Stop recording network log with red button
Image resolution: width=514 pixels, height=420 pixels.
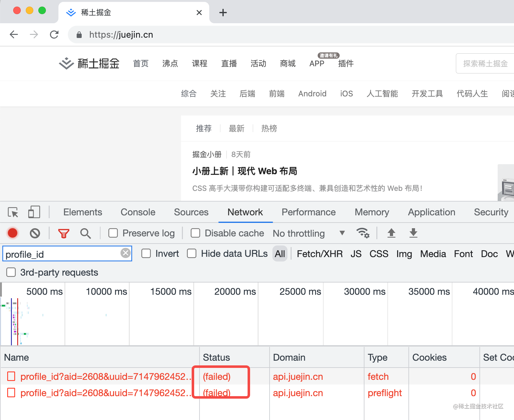pos(13,233)
